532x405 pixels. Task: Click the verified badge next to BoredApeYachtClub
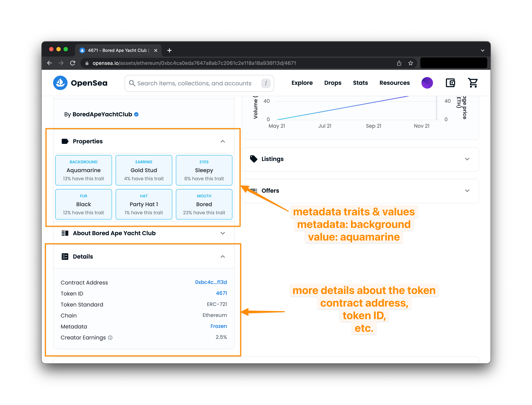pos(136,114)
